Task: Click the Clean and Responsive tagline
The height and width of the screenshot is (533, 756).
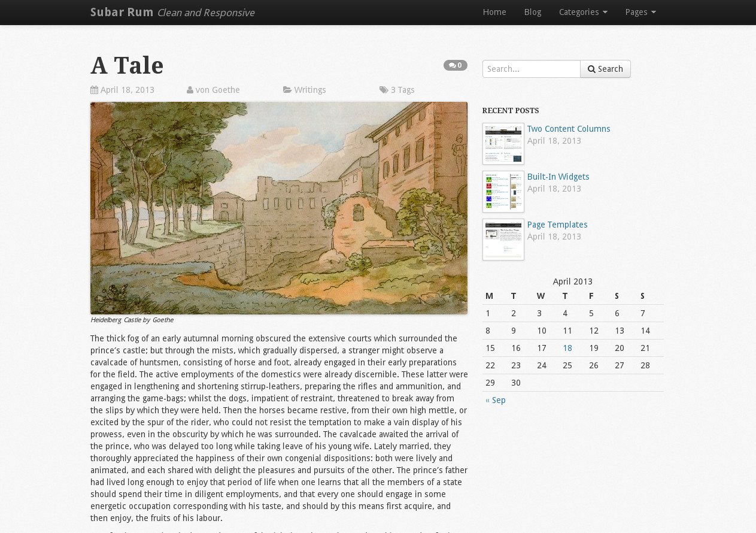Action: coord(205,13)
